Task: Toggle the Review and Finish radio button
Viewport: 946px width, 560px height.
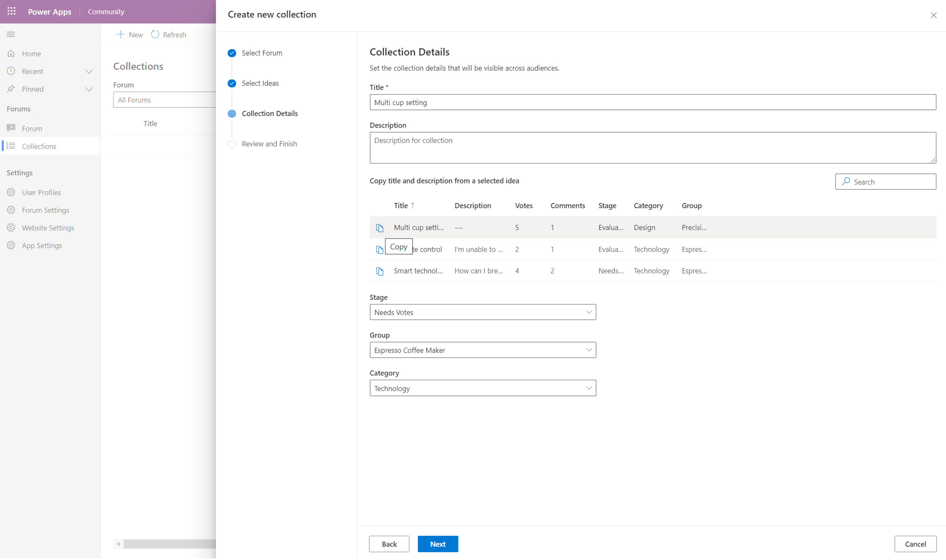Action: click(232, 143)
